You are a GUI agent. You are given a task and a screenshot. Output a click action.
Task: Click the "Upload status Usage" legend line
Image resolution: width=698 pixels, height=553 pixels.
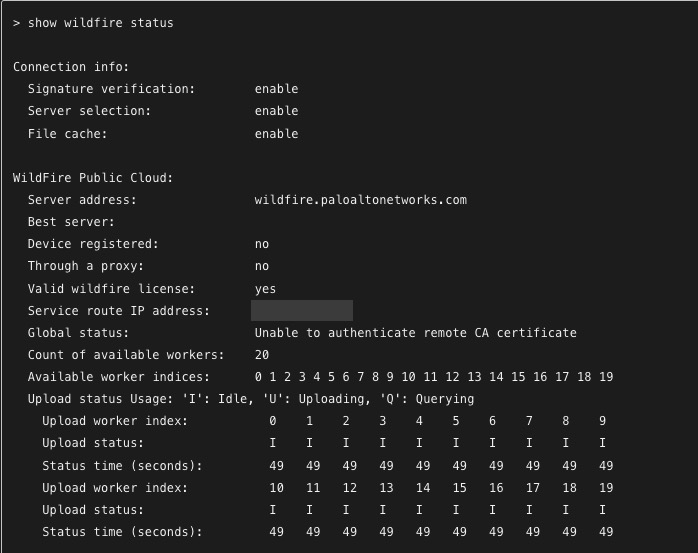tap(250, 399)
